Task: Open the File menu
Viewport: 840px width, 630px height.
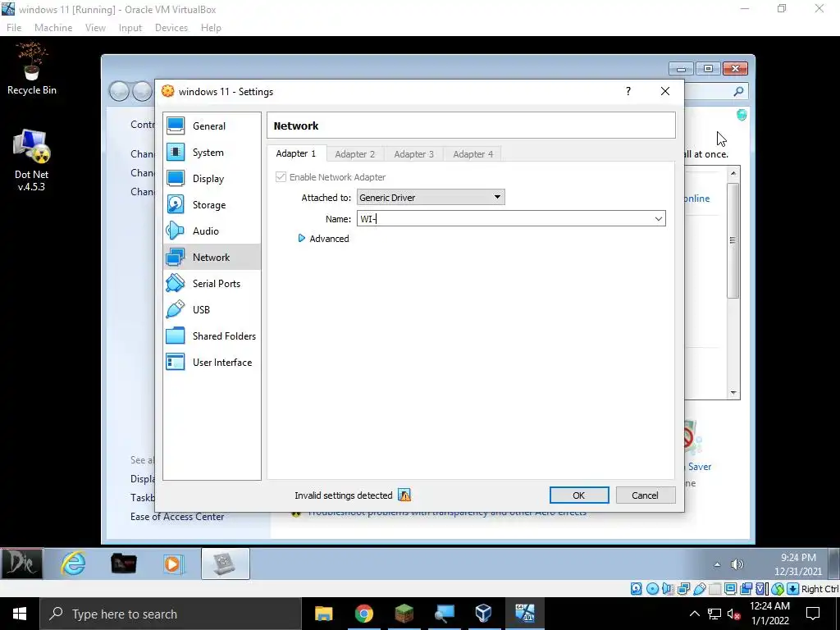Action: click(x=14, y=28)
